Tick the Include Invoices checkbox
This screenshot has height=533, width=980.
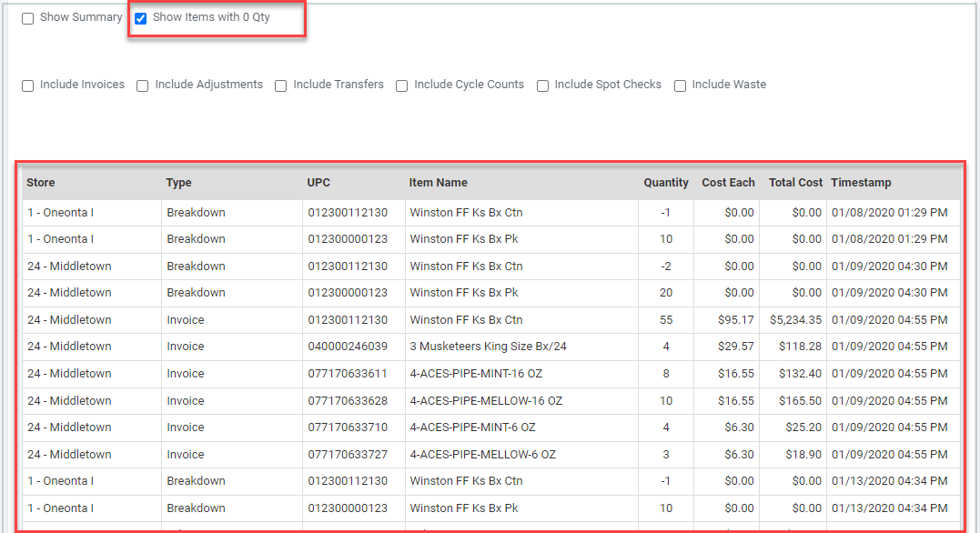[27, 85]
